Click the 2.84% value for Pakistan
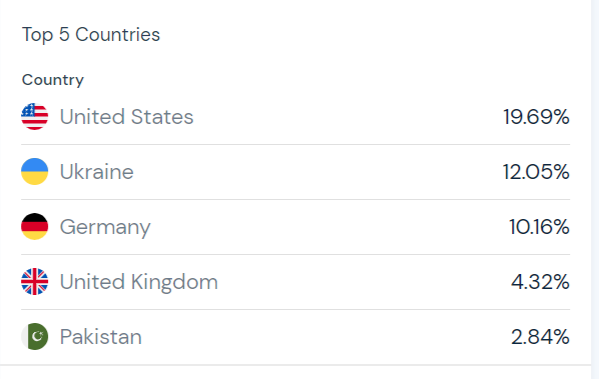This screenshot has height=379, width=599. coord(540,337)
